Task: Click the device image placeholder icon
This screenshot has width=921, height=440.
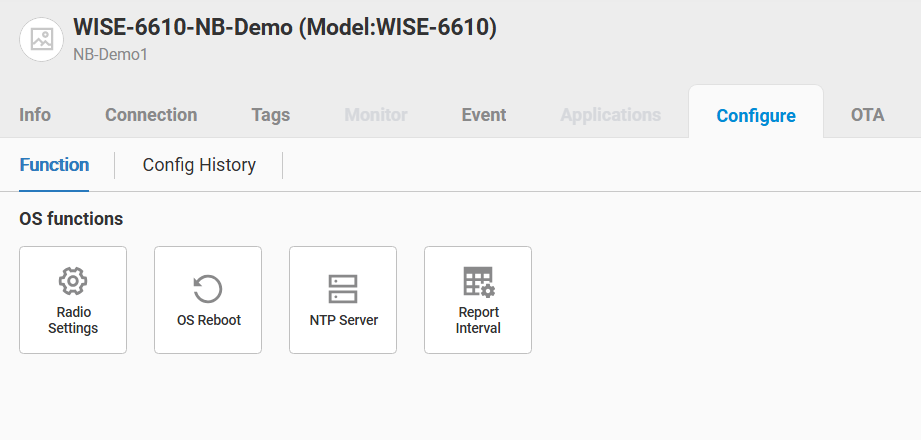Action: pos(42,39)
